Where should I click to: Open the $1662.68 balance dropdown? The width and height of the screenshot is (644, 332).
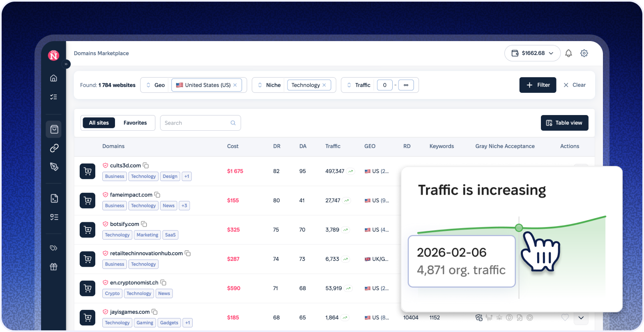[x=532, y=53]
